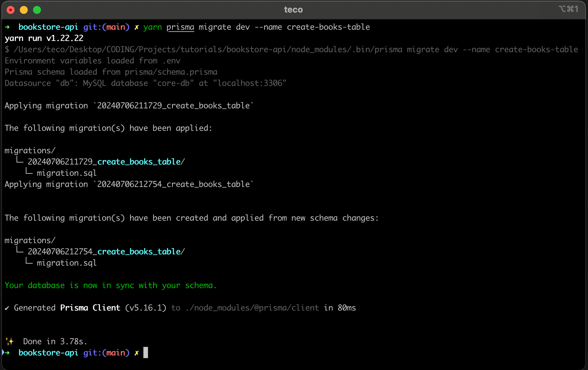The image size is (588, 370).
Task: Click 'git:(main)' in the top prompt
Action: click(x=106, y=27)
